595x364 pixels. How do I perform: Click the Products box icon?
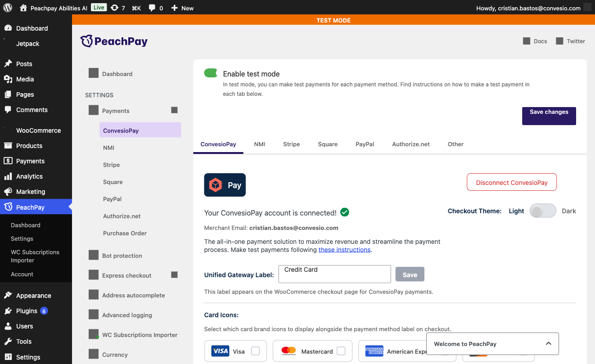(x=8, y=145)
